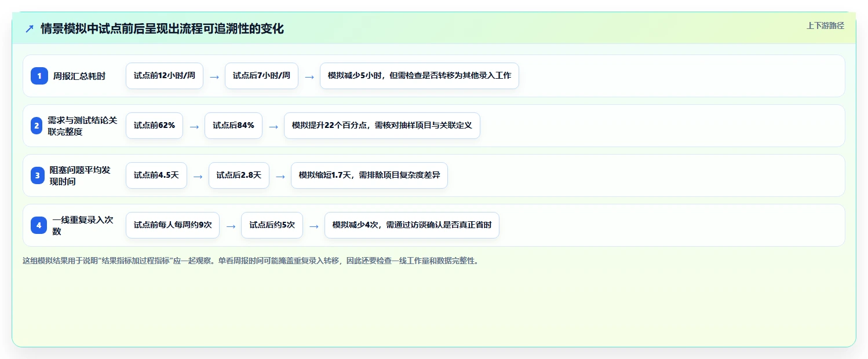Viewport: 868px width, 359px height.
Task: Click the 试点后约5次 chip
Action: point(272,225)
